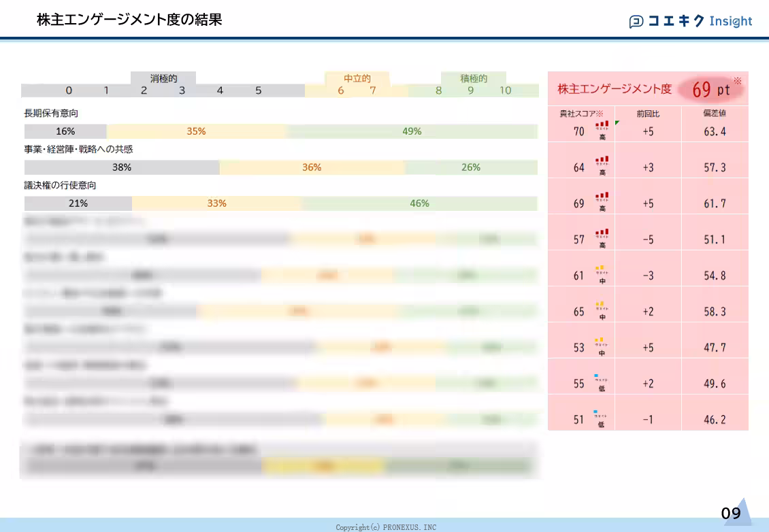Click the Insight text in the top-right logo
The height and width of the screenshot is (532, 769).
[x=731, y=21]
